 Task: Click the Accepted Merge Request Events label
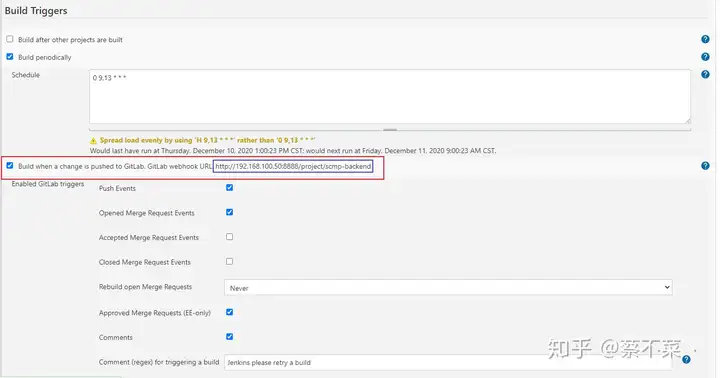click(x=149, y=237)
